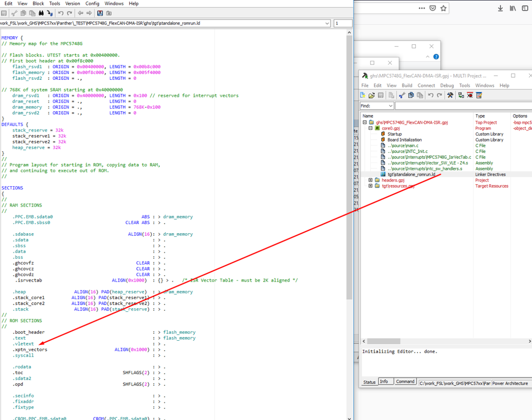Image resolution: width=532 pixels, height=420 pixels.
Task: Open the Config menu in the editor
Action: 92,3
